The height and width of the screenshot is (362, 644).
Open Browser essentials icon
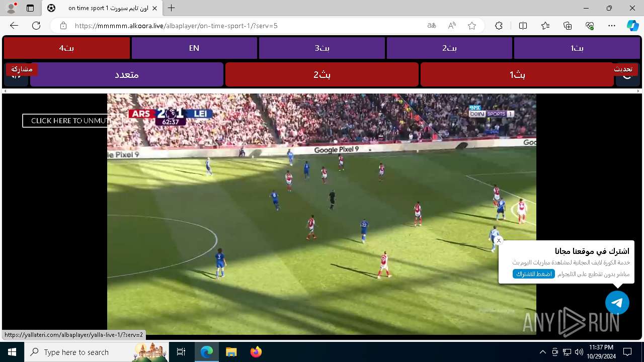(x=590, y=26)
